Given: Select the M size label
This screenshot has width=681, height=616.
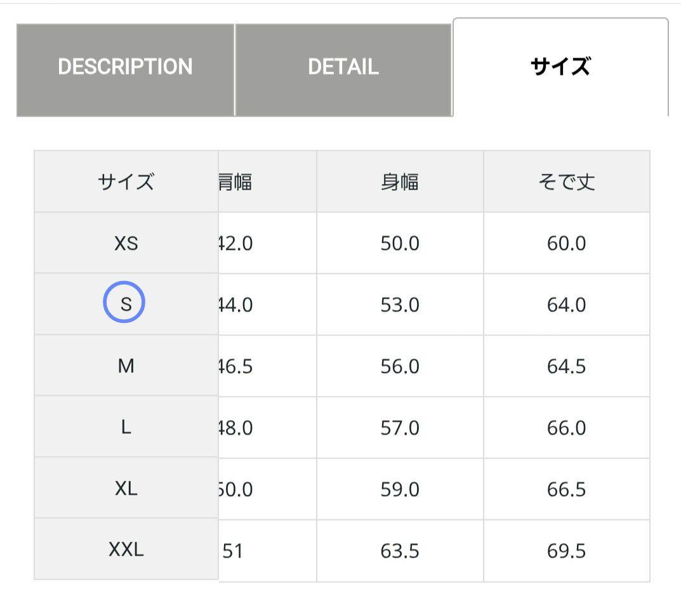Looking at the screenshot, I should coord(125,365).
